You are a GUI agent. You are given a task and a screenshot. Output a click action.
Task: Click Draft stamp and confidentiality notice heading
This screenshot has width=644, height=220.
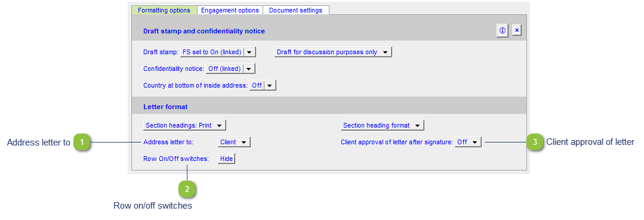pyautogui.click(x=204, y=31)
